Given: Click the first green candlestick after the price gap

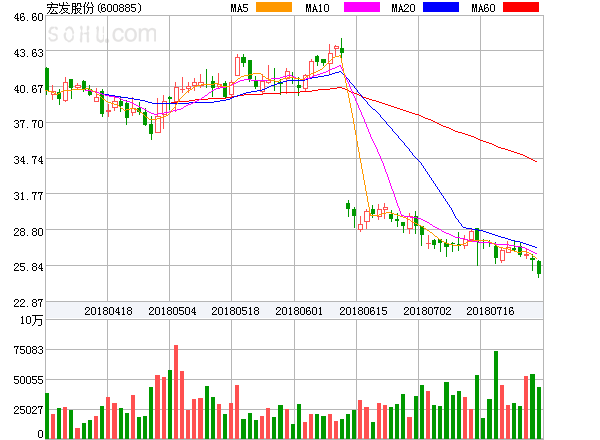Looking at the screenshot, I should click(x=348, y=207).
